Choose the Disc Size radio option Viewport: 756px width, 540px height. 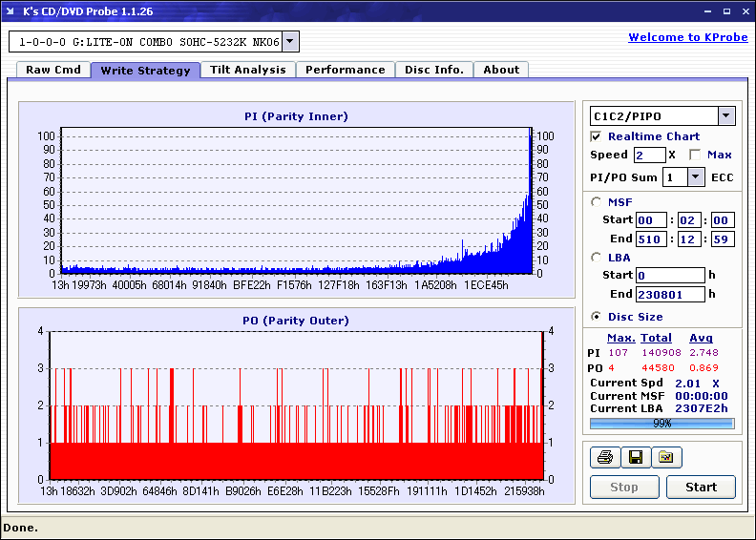coord(597,317)
